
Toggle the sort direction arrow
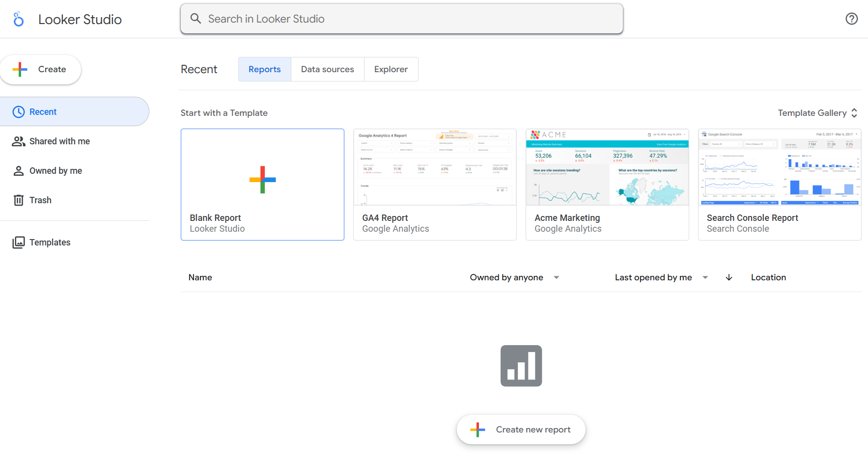click(x=729, y=277)
